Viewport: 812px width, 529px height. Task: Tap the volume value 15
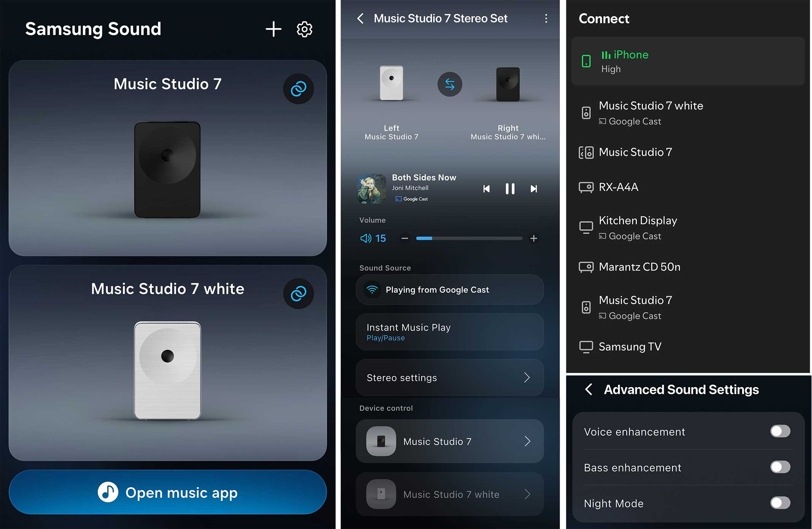[381, 238]
